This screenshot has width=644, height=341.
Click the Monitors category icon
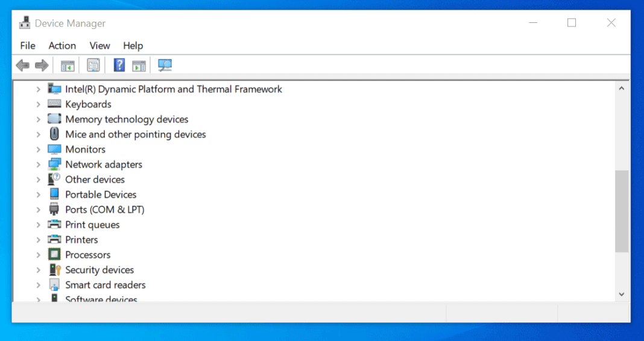pyautogui.click(x=54, y=149)
